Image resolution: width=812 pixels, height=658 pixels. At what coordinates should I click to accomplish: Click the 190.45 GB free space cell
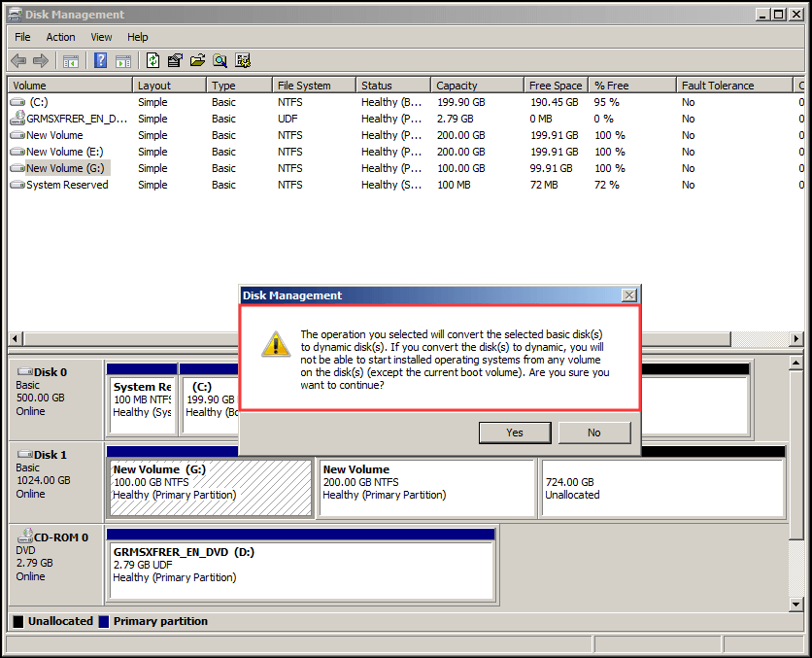click(554, 102)
